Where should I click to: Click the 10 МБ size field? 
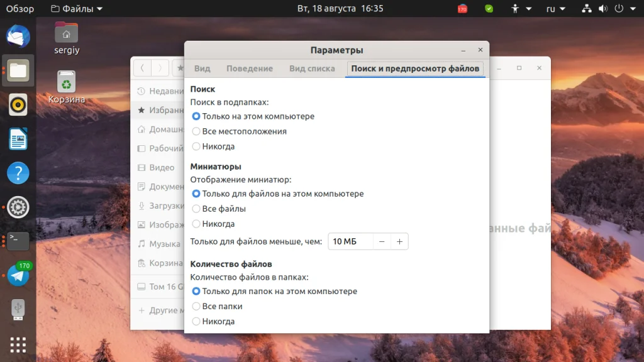[351, 242]
